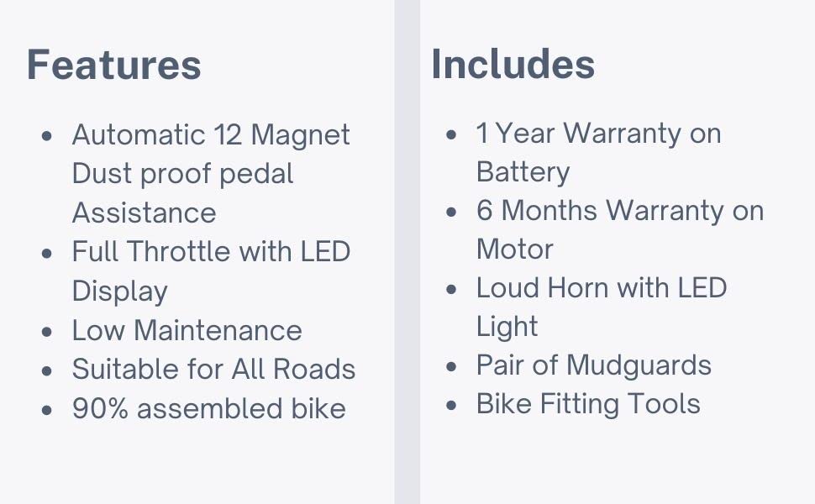This screenshot has width=815, height=504.
Task: Click the bullet beside Loud Horn with LED
Action: coord(452,290)
